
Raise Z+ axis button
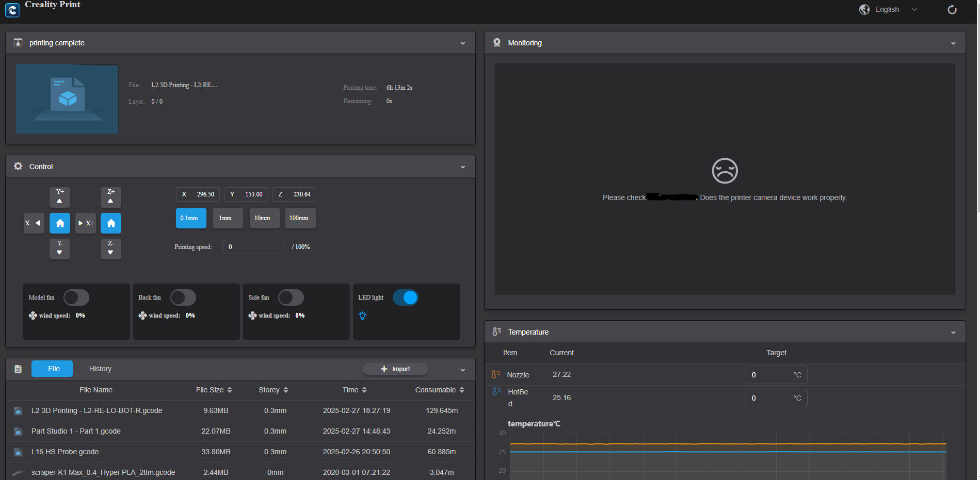pos(111,197)
